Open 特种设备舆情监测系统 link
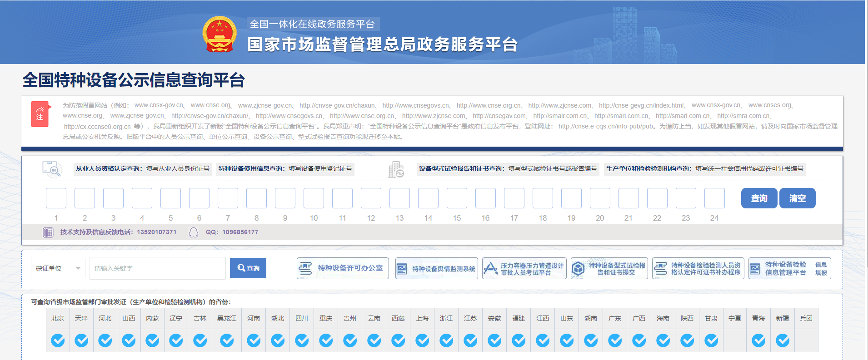 [436, 268]
